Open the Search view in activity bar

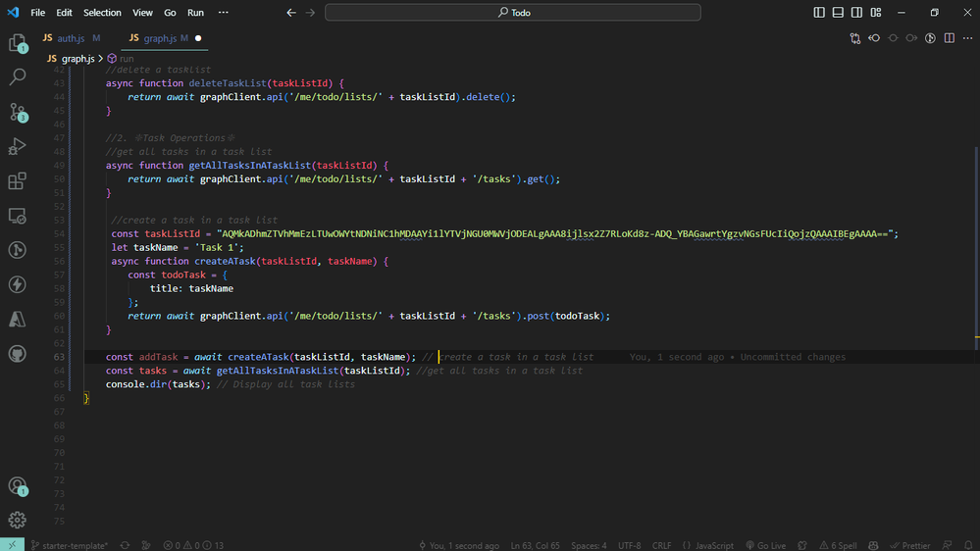point(18,76)
